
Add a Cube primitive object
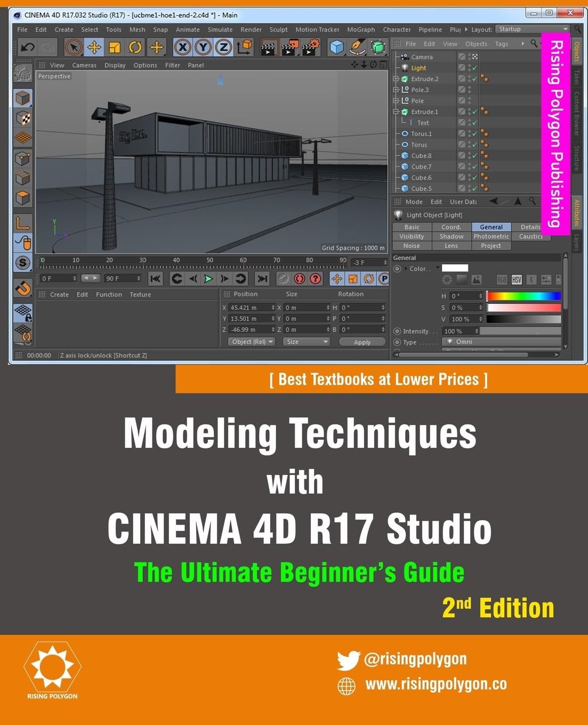click(336, 47)
